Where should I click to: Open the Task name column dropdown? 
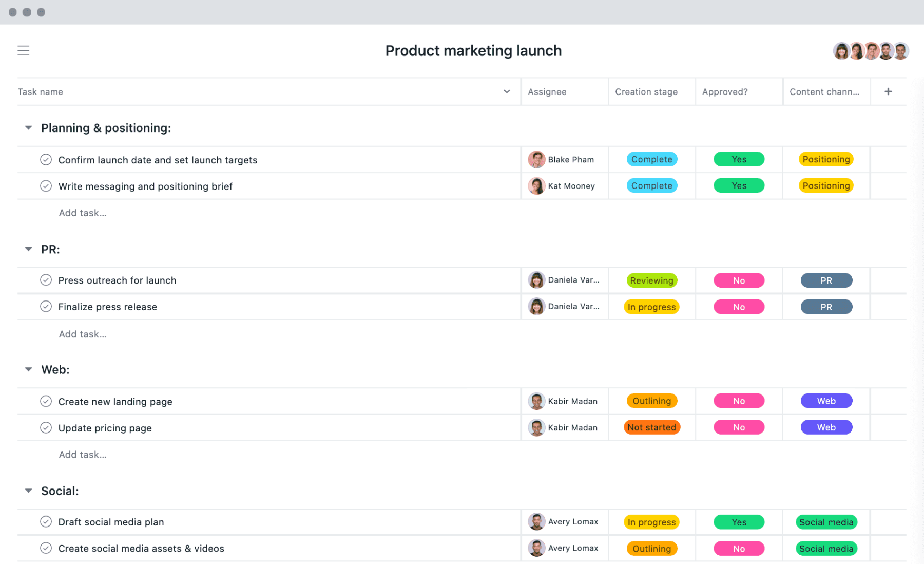point(507,91)
